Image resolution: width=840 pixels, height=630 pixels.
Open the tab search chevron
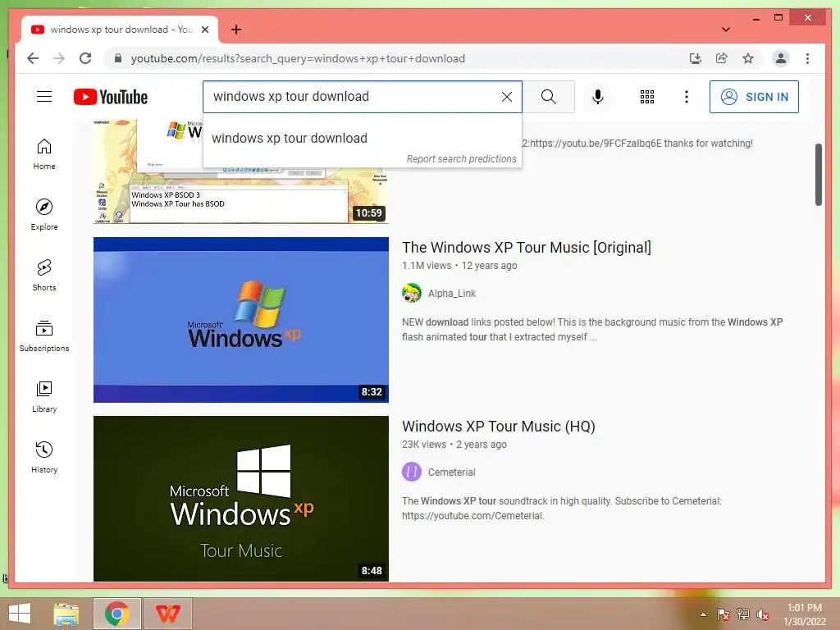725,30
